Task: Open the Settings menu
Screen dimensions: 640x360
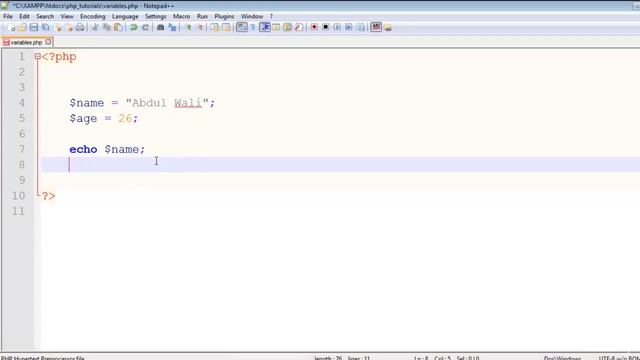Action: pyautogui.click(x=156, y=16)
